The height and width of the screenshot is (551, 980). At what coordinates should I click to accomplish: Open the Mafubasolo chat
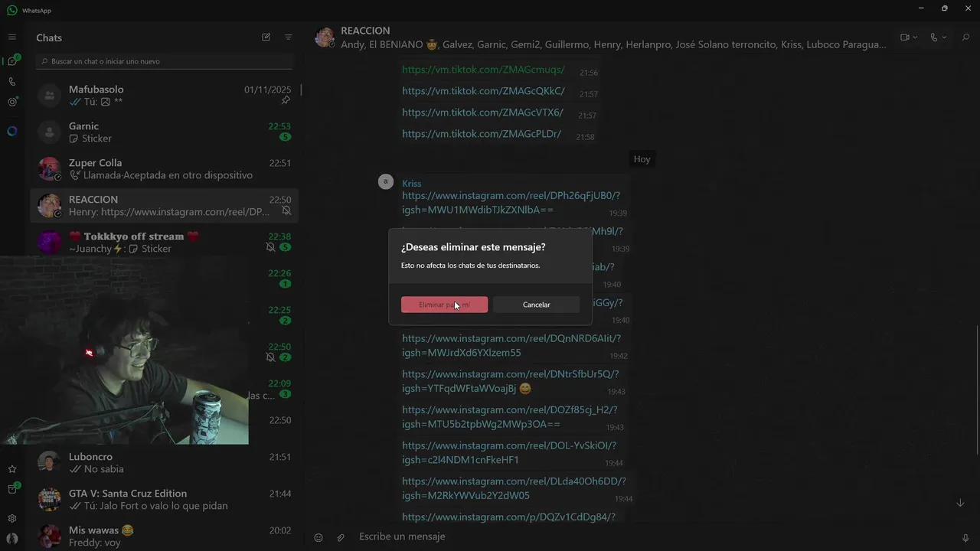coord(164,95)
